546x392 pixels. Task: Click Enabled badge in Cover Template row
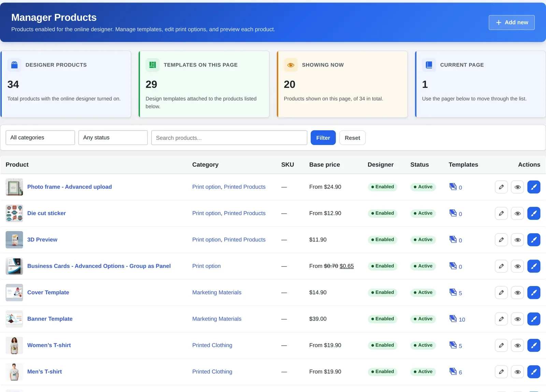pos(383,292)
